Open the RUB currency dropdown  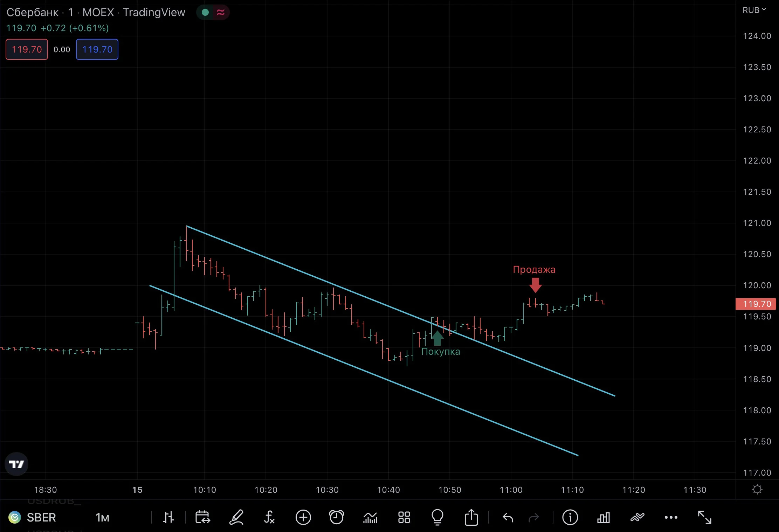click(x=754, y=10)
